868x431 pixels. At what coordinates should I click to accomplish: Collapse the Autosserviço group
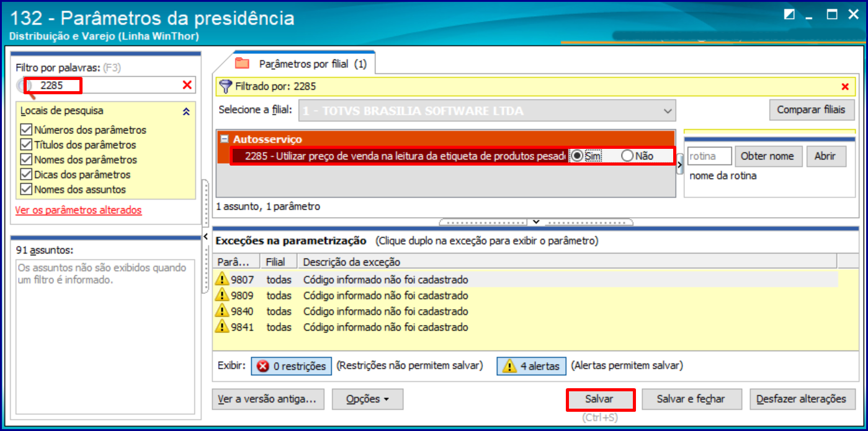click(225, 140)
